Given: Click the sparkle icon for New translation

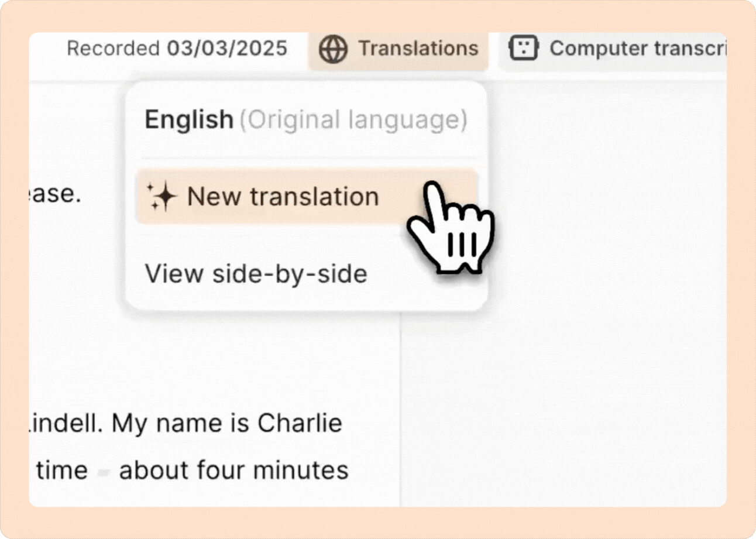Looking at the screenshot, I should [161, 197].
